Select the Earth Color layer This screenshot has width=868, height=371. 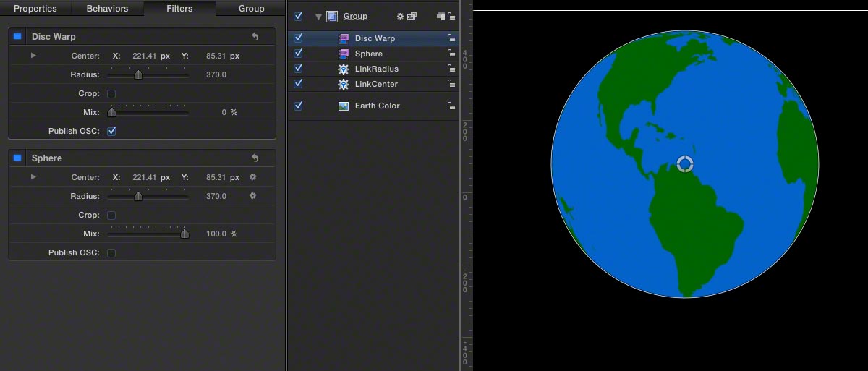pyautogui.click(x=374, y=106)
